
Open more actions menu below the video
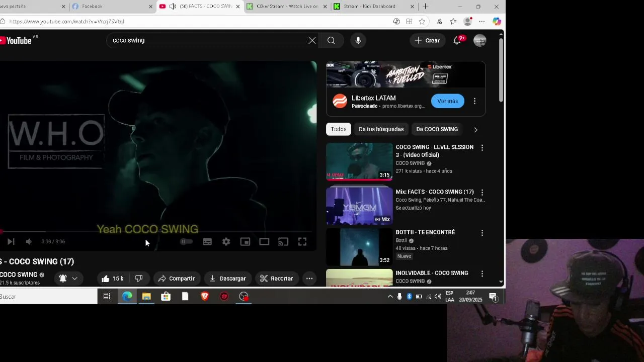[309, 279]
